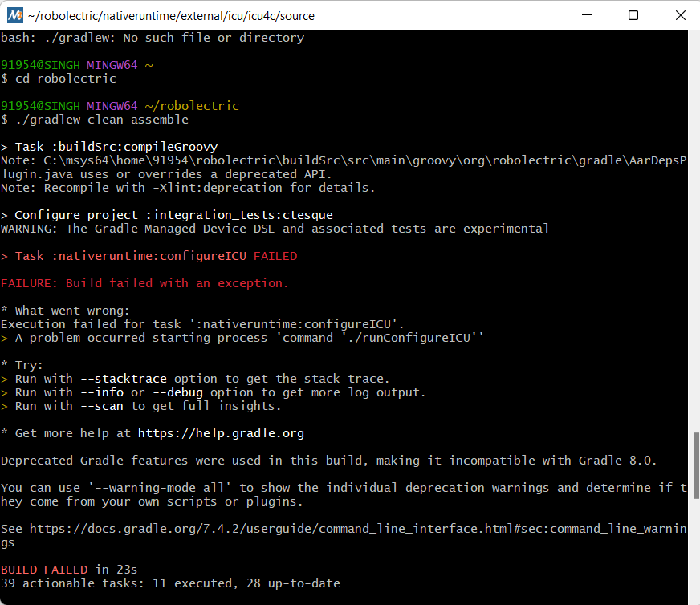Click the cd robolectric command line
700x605 pixels.
coord(63,78)
